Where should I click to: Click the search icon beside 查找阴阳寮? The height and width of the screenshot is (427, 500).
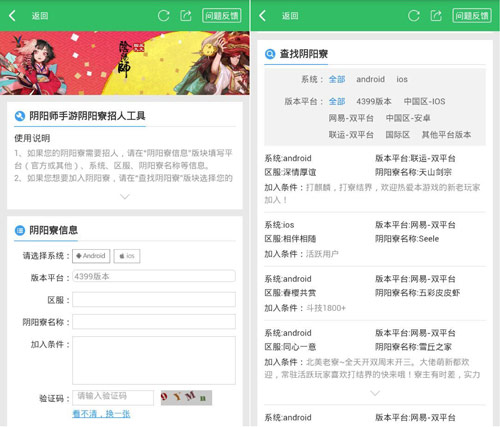point(270,54)
